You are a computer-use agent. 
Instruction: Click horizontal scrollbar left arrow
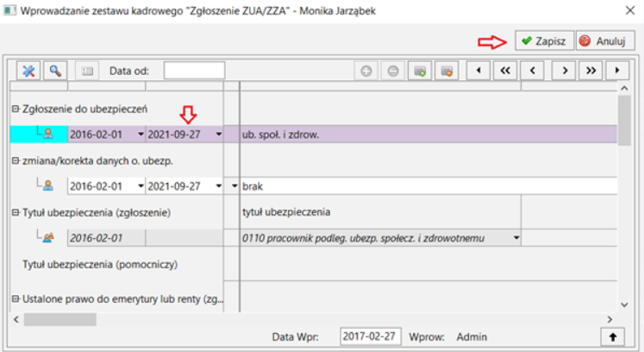16,319
